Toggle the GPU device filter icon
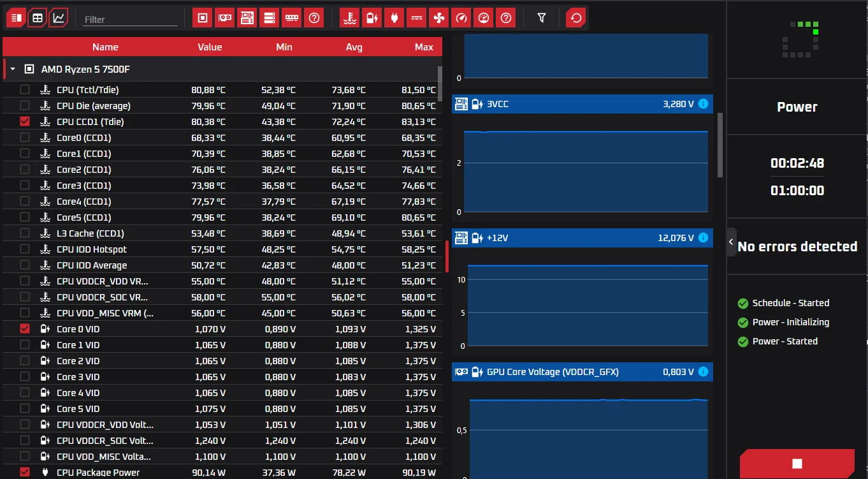This screenshot has height=479, width=868. 225,18
